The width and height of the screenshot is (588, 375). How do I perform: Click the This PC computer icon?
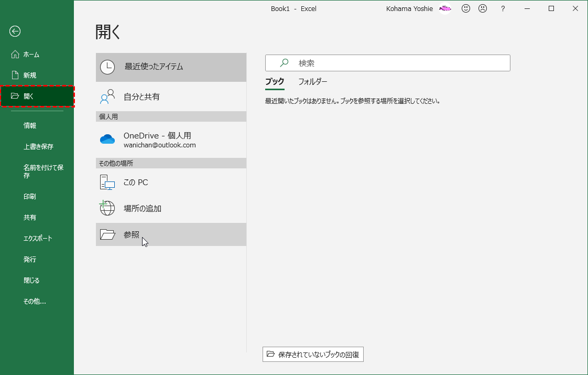click(x=107, y=183)
